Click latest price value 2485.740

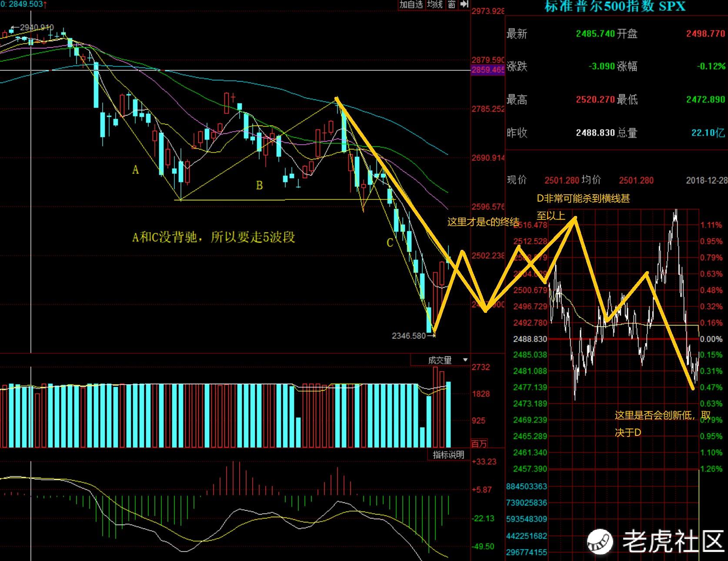click(595, 33)
